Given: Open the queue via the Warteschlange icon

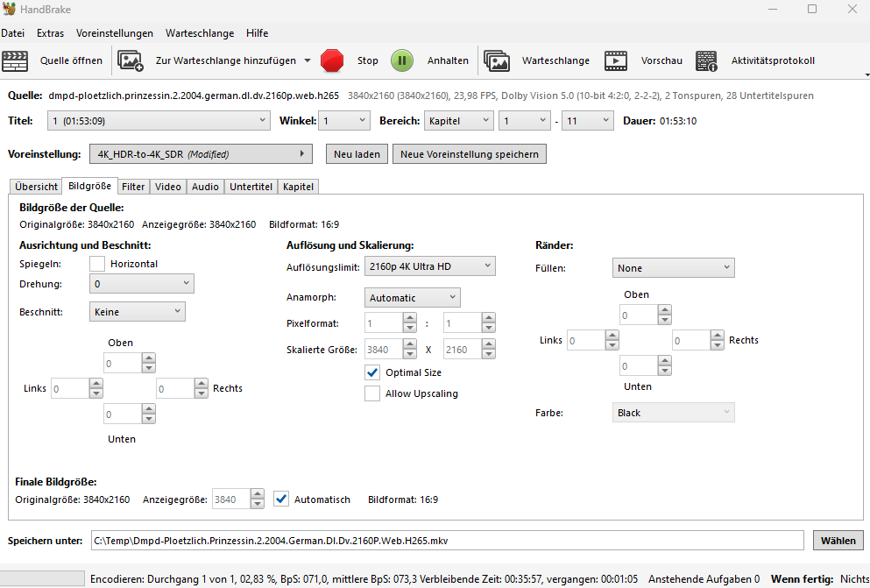Looking at the screenshot, I should (x=497, y=61).
